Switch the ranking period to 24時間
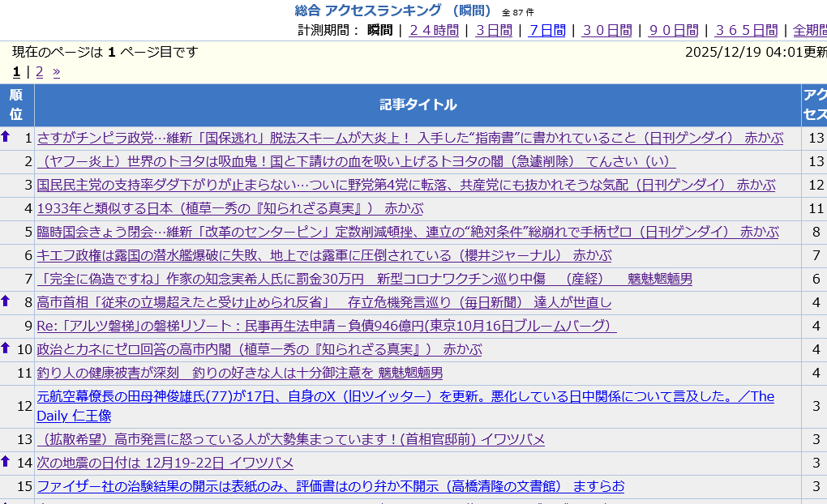This screenshot has width=827, height=504. (x=434, y=30)
